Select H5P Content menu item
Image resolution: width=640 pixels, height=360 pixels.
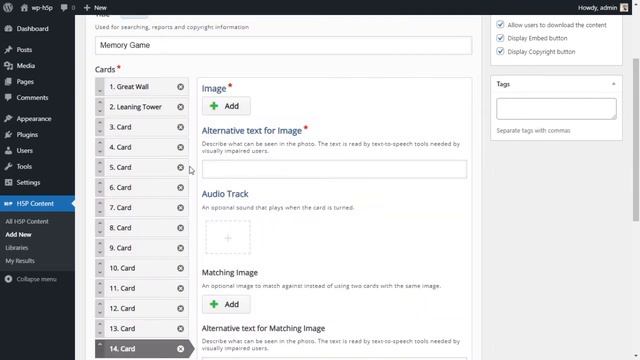coord(37,203)
